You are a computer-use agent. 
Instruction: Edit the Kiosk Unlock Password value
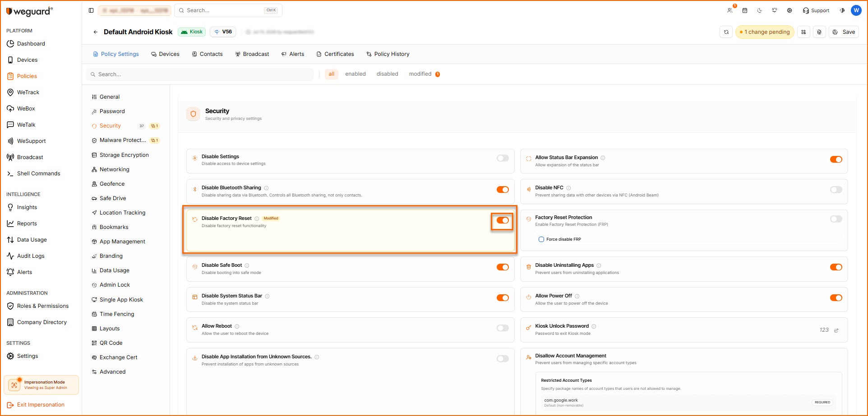click(836, 330)
